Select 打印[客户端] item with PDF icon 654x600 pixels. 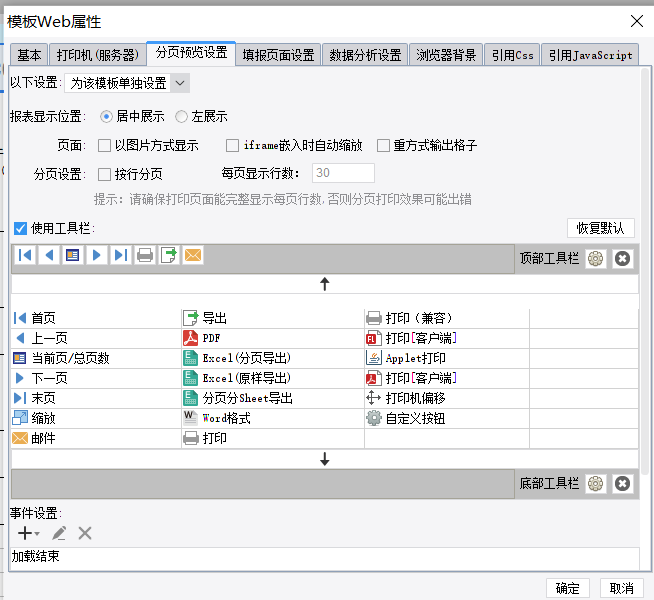pyautogui.click(x=447, y=378)
